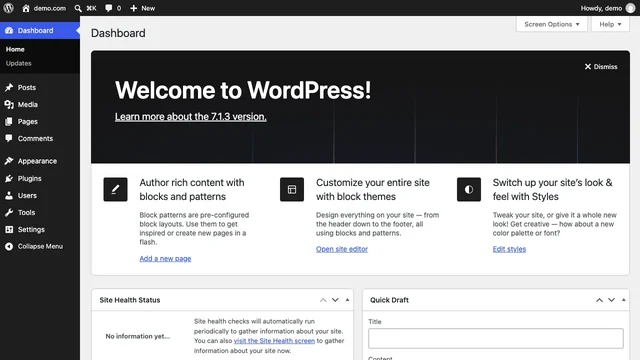Screen dimensions: 640x360
Task: Visit site via demo.com home icon
Action: pos(26,8)
